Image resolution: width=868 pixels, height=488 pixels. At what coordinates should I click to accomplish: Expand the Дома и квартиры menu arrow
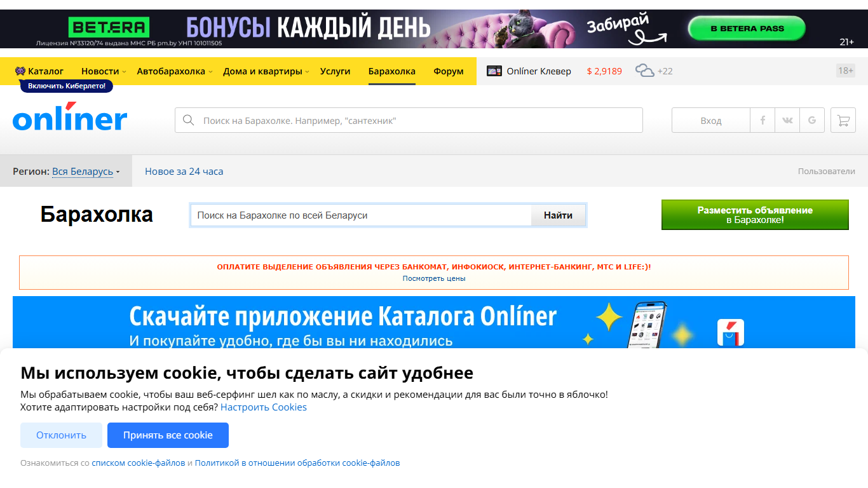[307, 72]
